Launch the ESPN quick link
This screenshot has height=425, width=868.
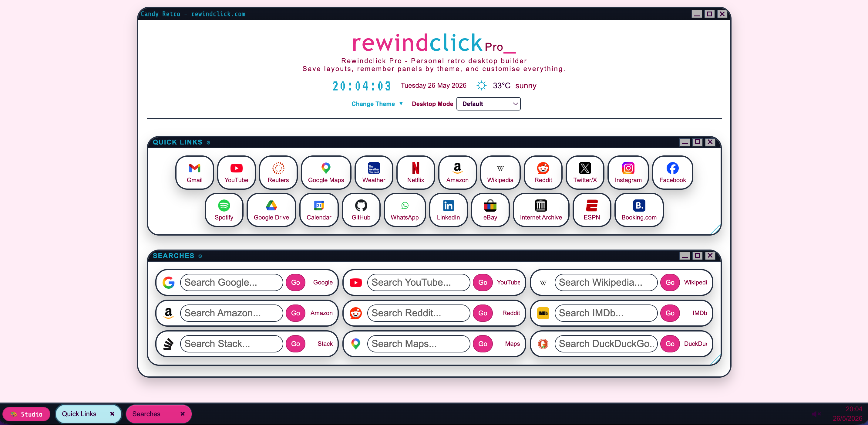[592, 210]
